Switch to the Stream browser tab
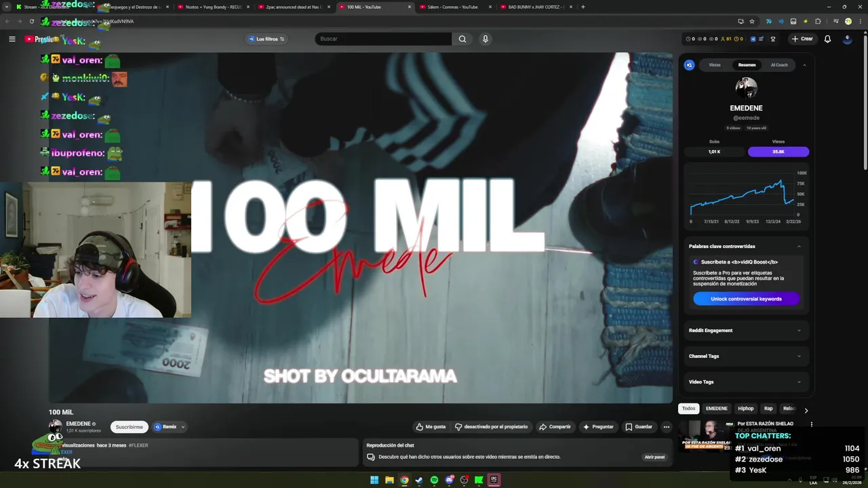868x488 pixels. click(x=51, y=7)
